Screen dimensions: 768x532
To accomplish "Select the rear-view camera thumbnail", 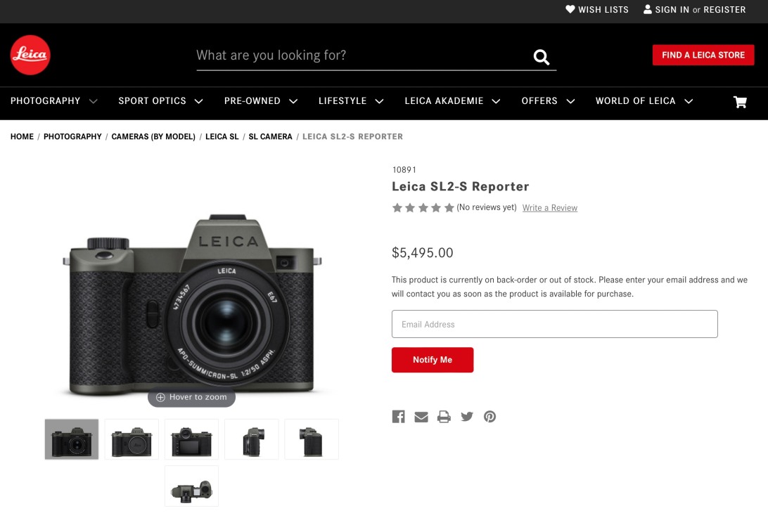I will click(191, 440).
